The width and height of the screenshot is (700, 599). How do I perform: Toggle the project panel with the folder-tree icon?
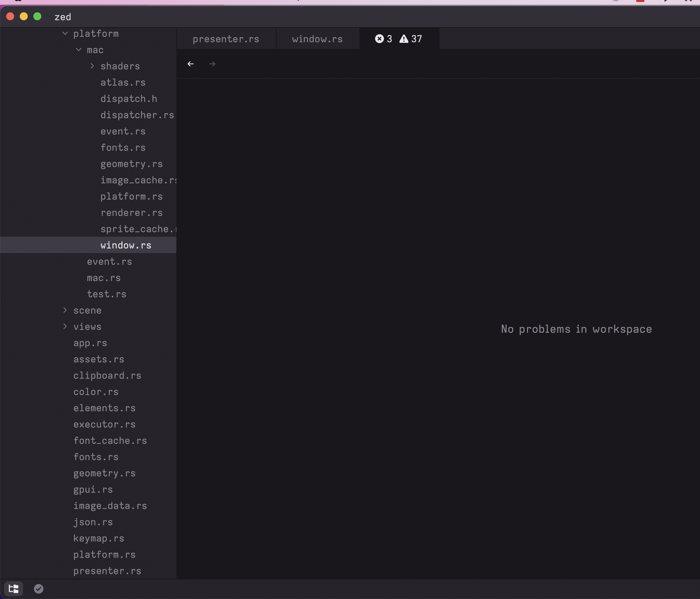[x=14, y=589]
